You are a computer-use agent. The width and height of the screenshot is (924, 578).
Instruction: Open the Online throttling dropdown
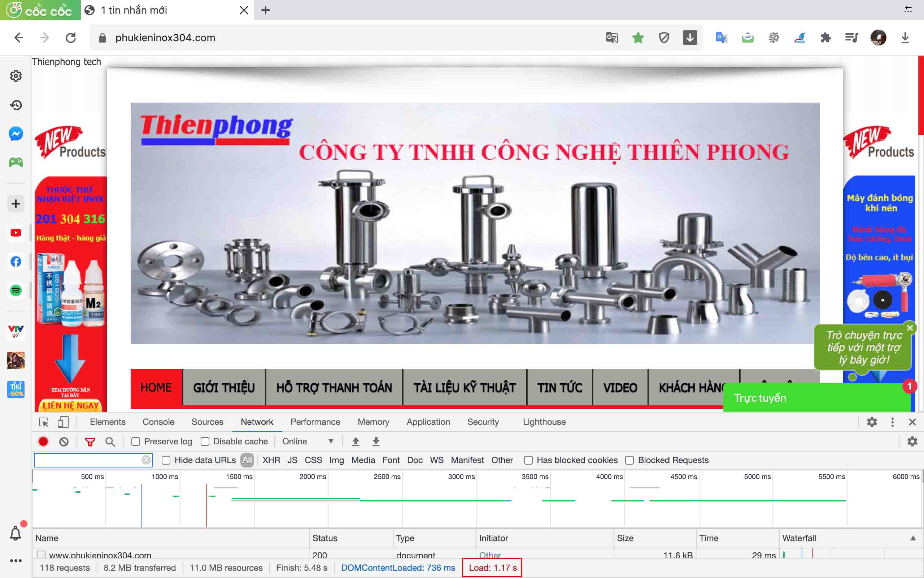point(308,441)
